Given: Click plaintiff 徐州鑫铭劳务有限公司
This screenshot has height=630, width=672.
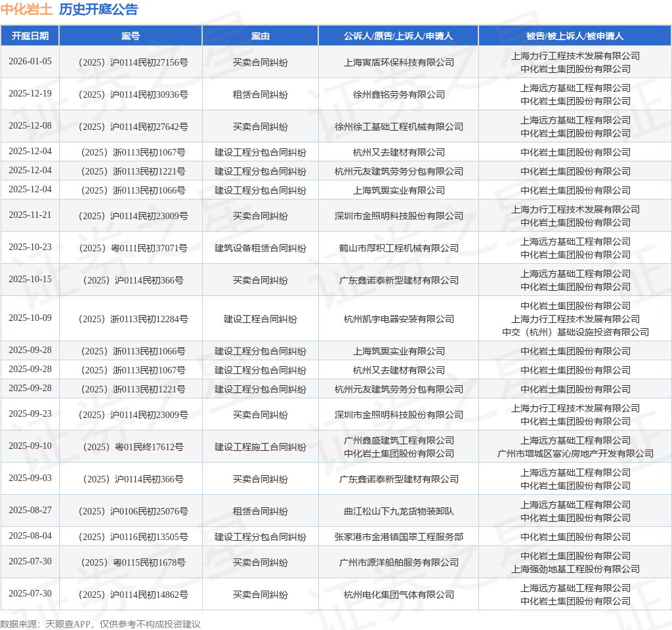Looking at the screenshot, I should [398, 94].
